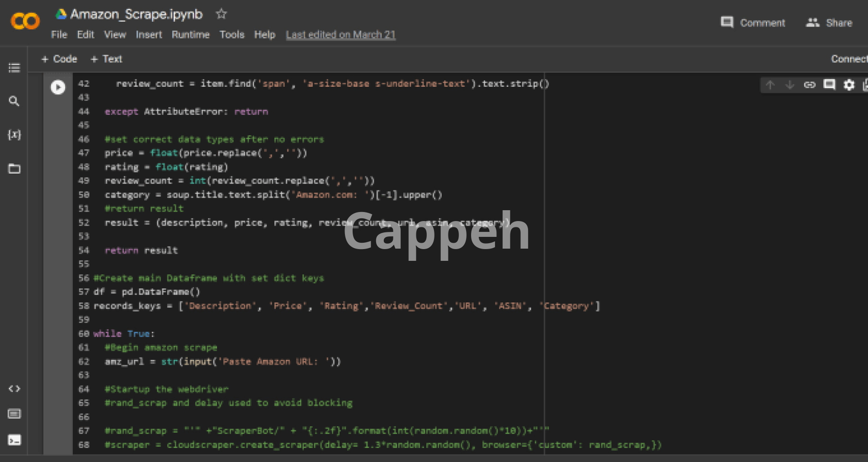Add a new Code cell
This screenshot has height=462, width=868.
(x=59, y=59)
